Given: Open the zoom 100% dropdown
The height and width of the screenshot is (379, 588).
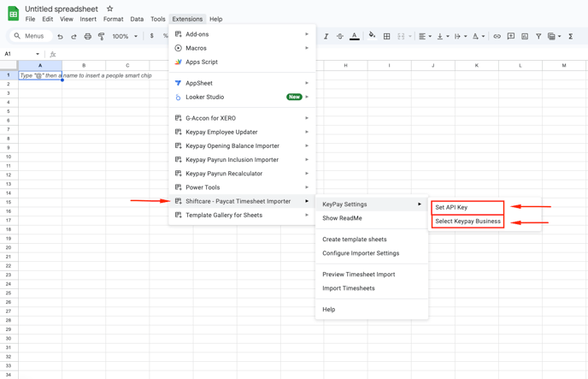Looking at the screenshot, I should (x=125, y=37).
